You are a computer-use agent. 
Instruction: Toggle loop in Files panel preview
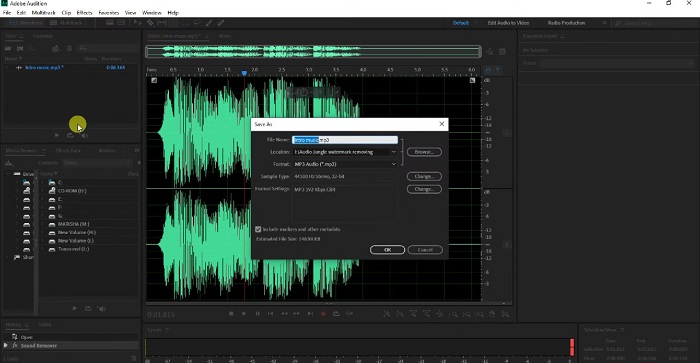pos(71,135)
